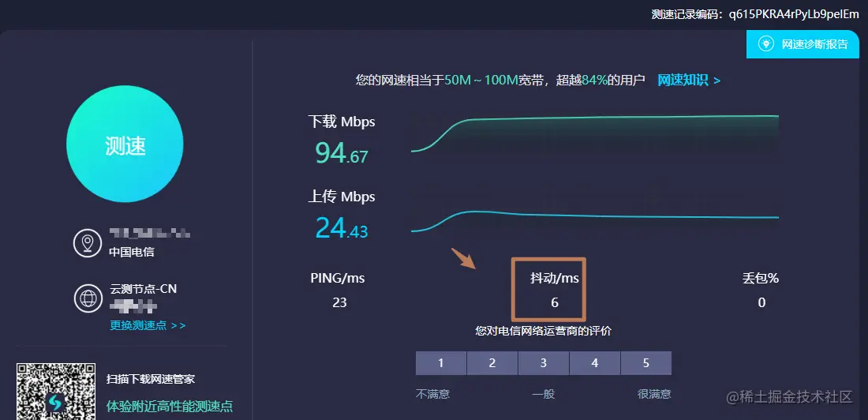Click the download speed curve chart
The width and height of the screenshot is (868, 420).
[x=595, y=133]
